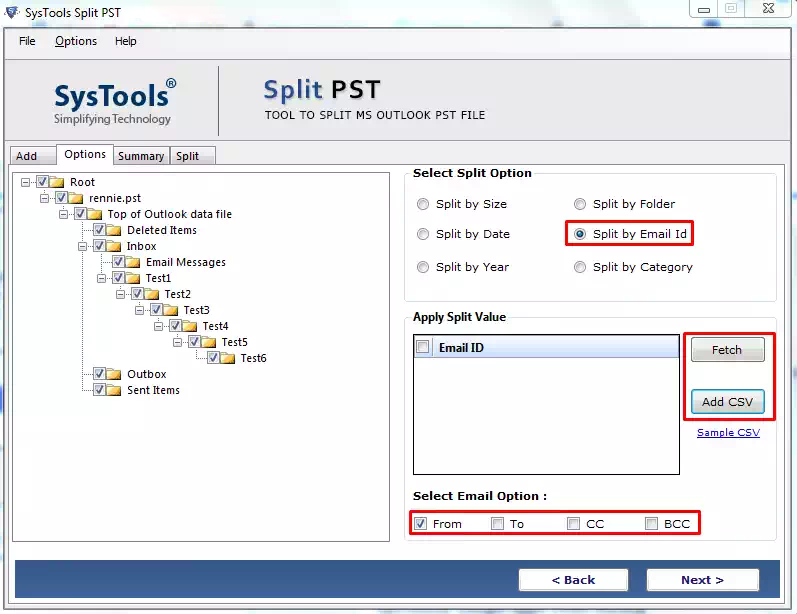Uncheck the Test6 checkbox

(213, 357)
